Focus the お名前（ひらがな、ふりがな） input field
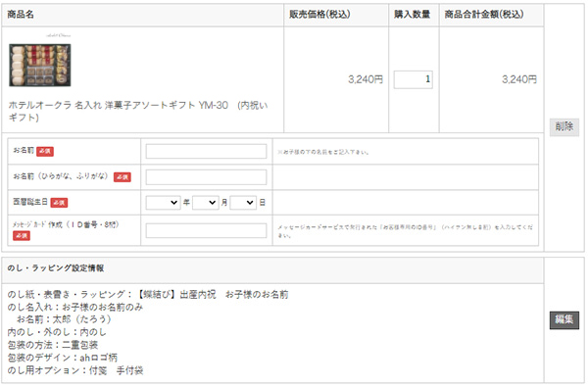Viewport: 588px width, 386px height. click(x=206, y=177)
